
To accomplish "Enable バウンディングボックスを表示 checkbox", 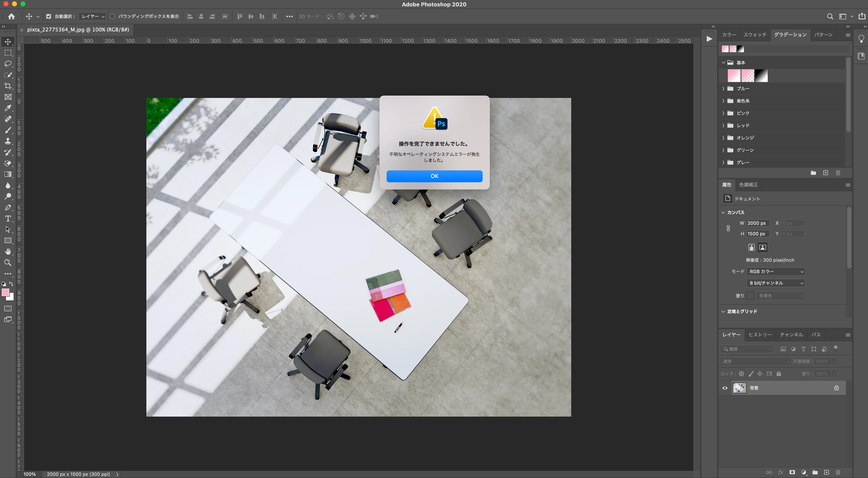I will point(113,16).
